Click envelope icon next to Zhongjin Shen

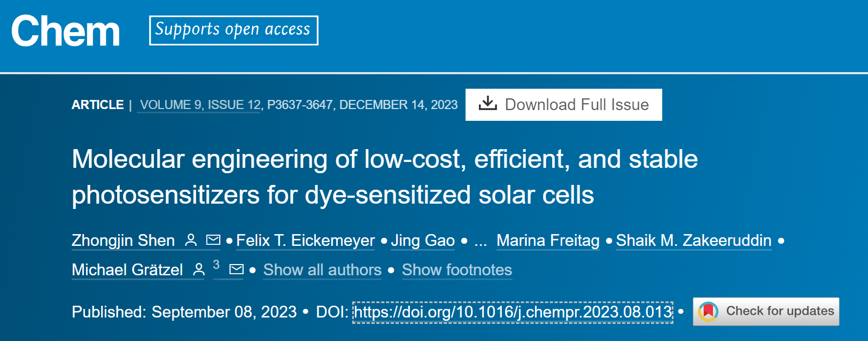[213, 240]
